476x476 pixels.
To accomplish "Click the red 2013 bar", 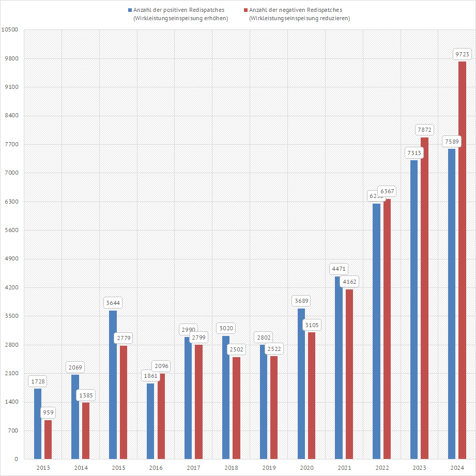I will pyautogui.click(x=48, y=439).
